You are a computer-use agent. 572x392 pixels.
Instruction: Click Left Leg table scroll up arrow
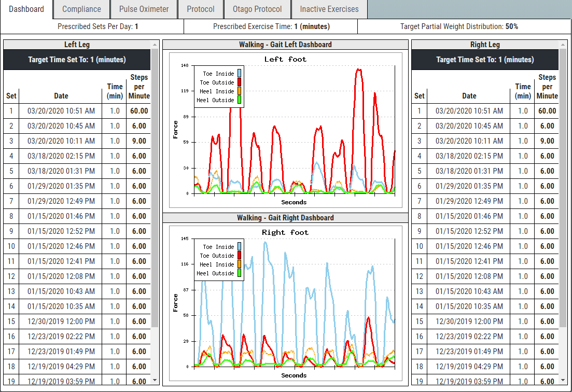pyautogui.click(x=155, y=45)
